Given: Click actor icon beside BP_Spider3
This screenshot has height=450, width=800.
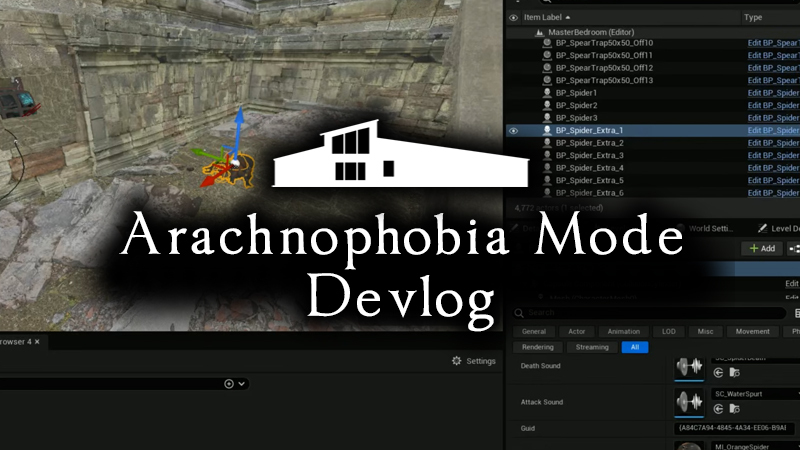Looking at the screenshot, I should 547,118.
